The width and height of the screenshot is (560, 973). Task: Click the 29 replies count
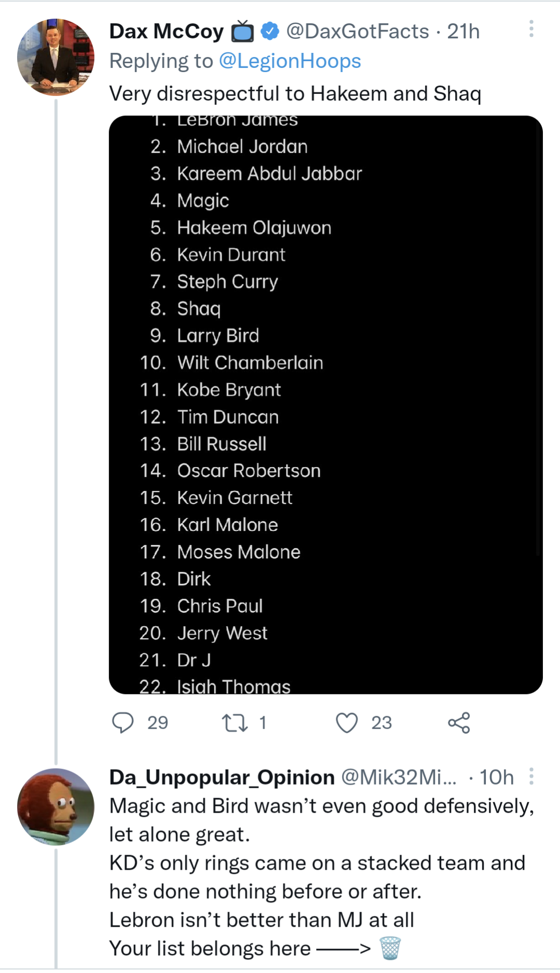(x=157, y=722)
